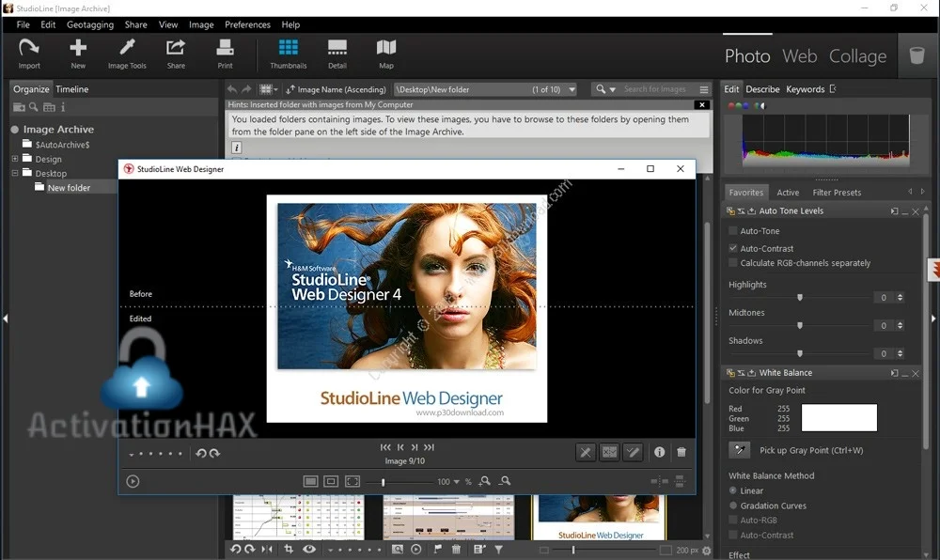
Task: Click the filter funnel icon in bottom toolbar
Action: coord(498,550)
